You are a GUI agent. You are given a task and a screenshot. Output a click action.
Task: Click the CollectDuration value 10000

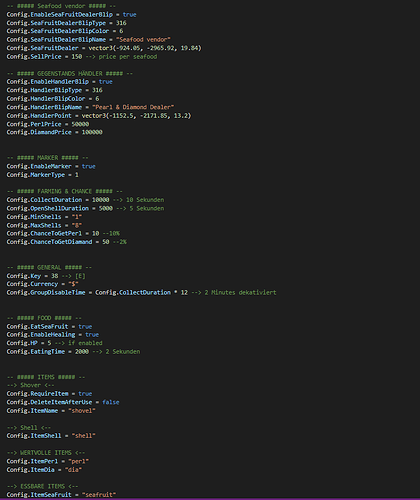click(x=100, y=200)
